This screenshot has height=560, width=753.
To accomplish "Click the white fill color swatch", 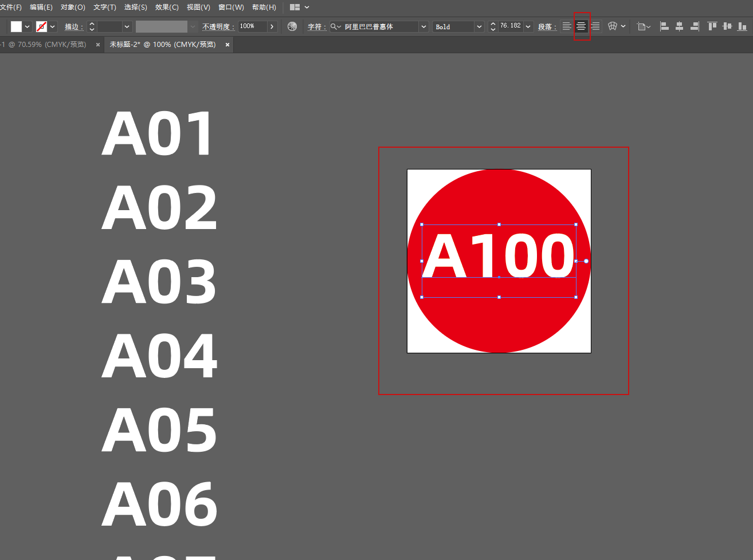I will [16, 26].
